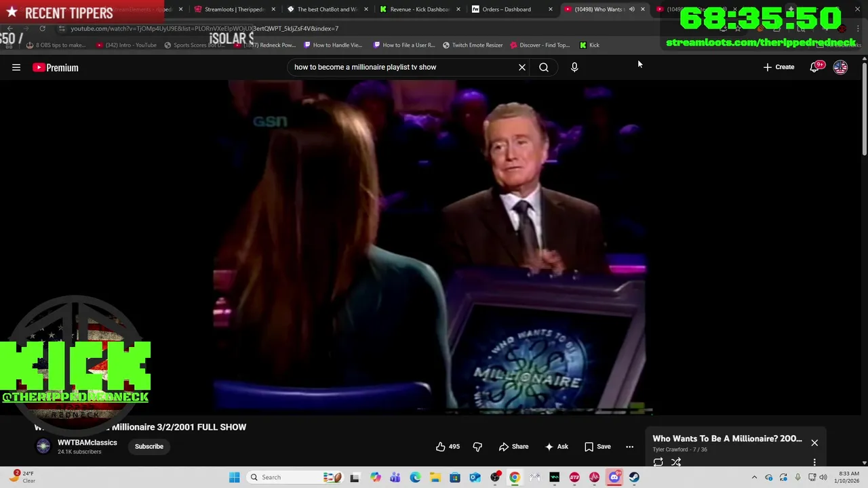
Task: Reload the page with the refresh icon
Action: [x=42, y=28]
